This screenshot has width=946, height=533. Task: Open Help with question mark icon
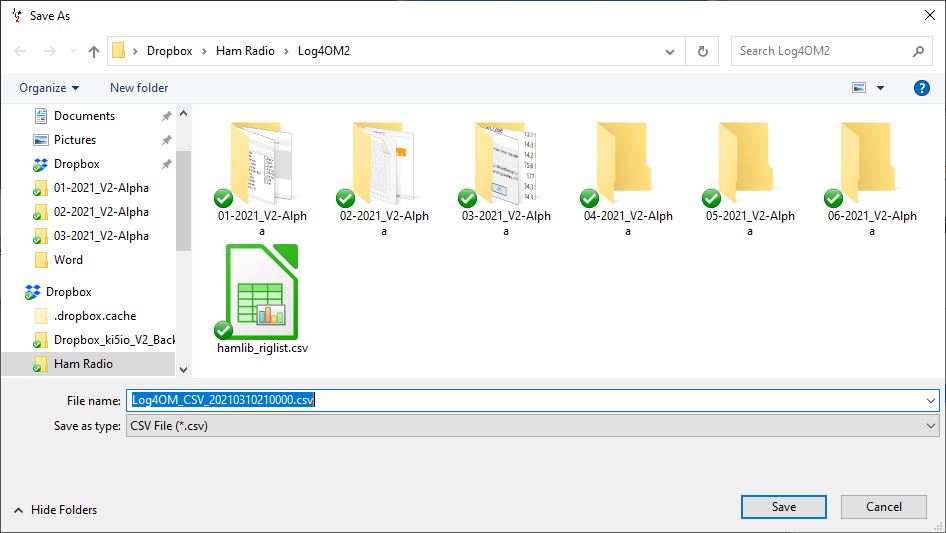coord(921,88)
